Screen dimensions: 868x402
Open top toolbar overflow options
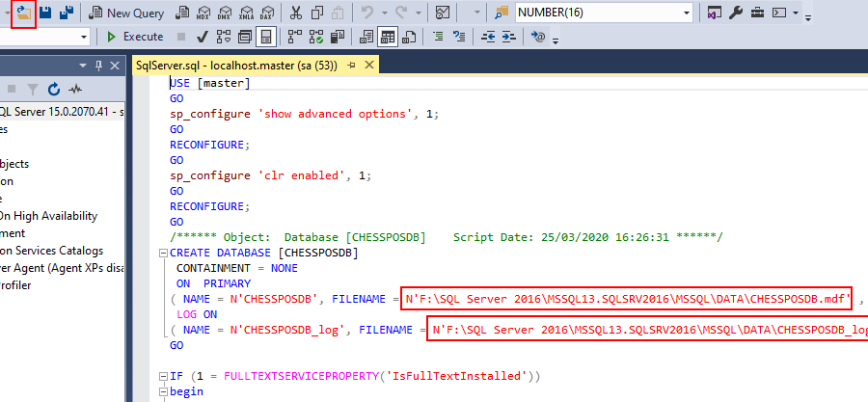click(807, 17)
